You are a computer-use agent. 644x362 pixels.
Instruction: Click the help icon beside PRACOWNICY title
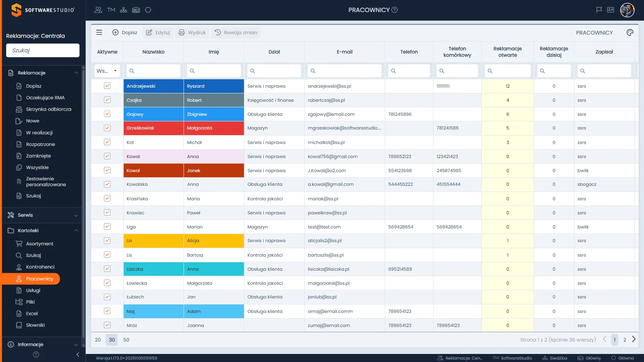394,10
